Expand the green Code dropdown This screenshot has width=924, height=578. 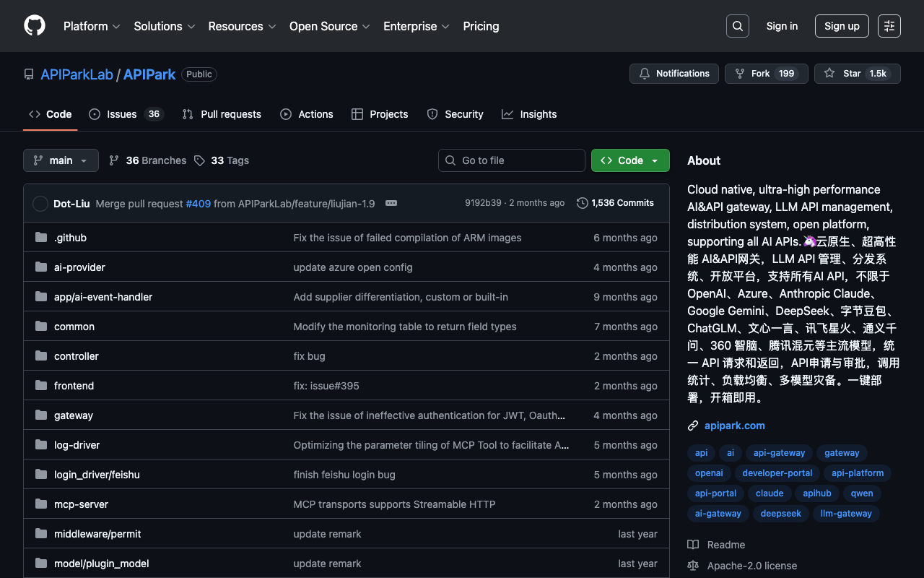(x=629, y=160)
